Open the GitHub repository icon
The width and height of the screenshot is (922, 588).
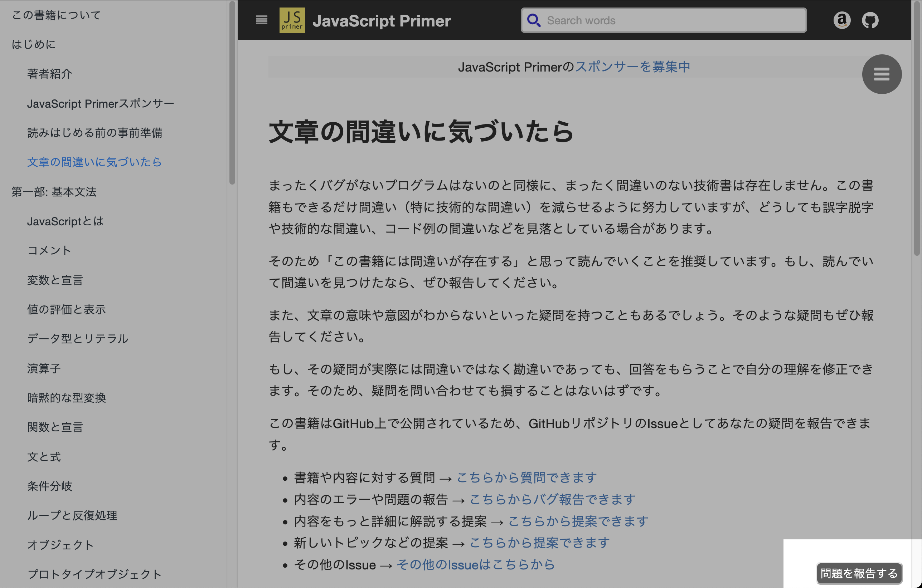point(870,20)
